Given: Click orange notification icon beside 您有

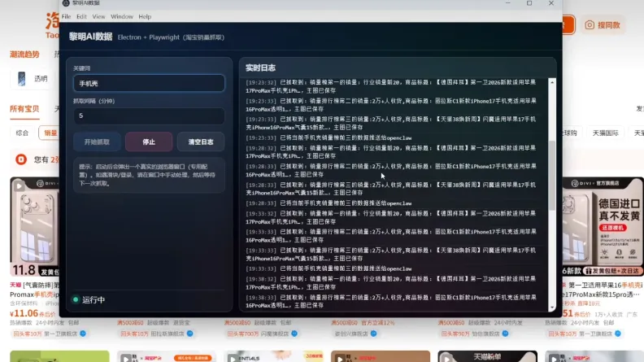Looking at the screenshot, I should coord(21,159).
